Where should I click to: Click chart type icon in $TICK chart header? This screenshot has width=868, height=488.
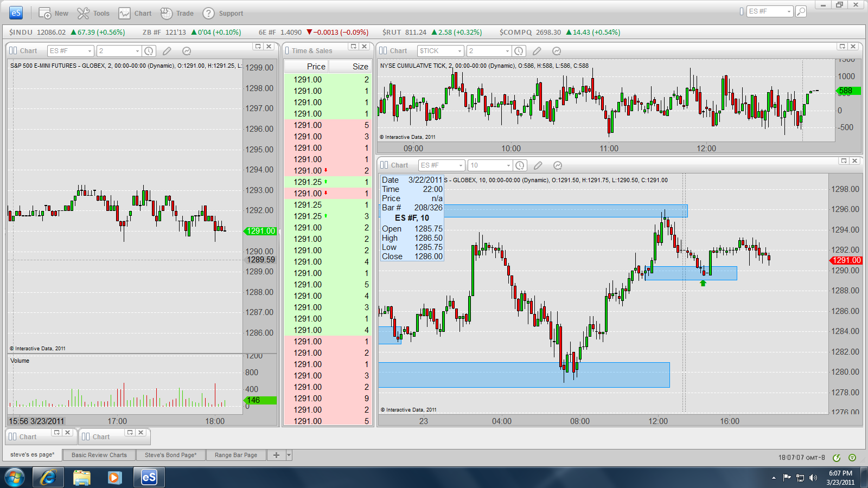[383, 50]
